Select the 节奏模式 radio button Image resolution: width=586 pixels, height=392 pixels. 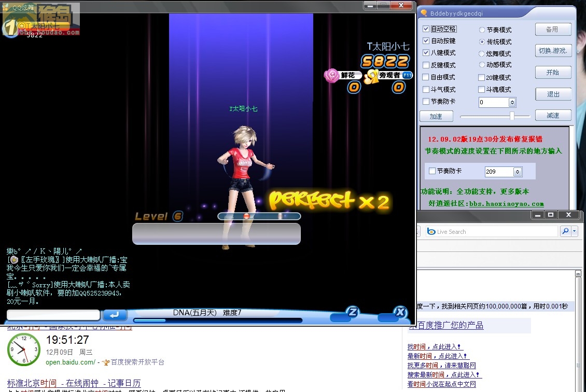pos(482,30)
